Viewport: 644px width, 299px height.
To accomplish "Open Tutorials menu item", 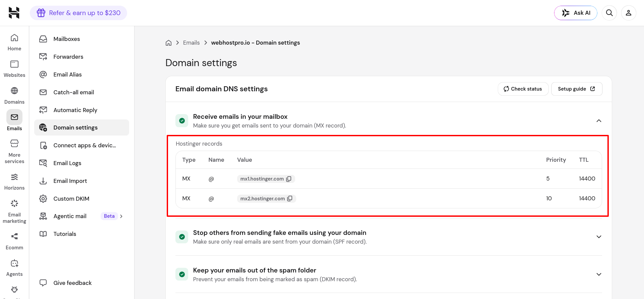I will pyautogui.click(x=82, y=234).
